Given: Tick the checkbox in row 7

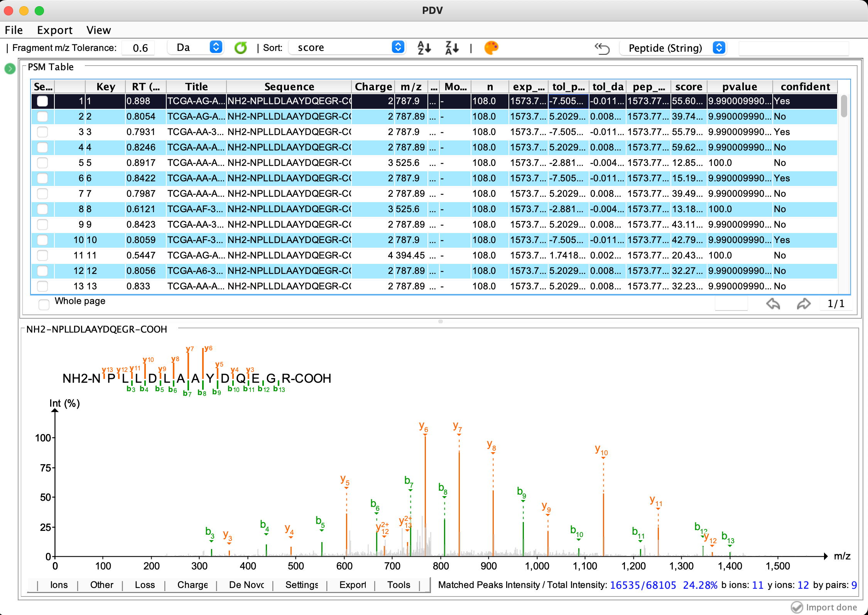Looking at the screenshot, I should tap(42, 194).
